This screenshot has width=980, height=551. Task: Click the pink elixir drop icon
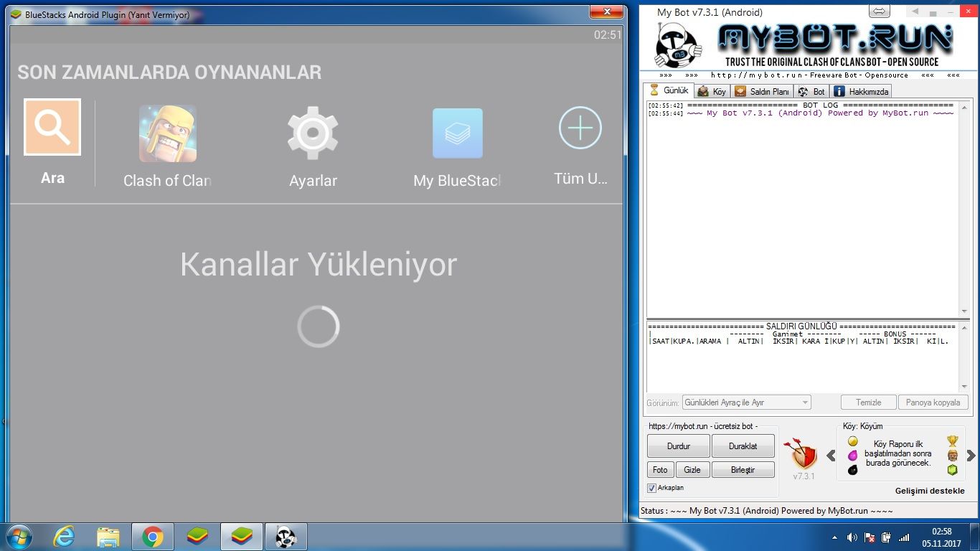[x=853, y=456]
